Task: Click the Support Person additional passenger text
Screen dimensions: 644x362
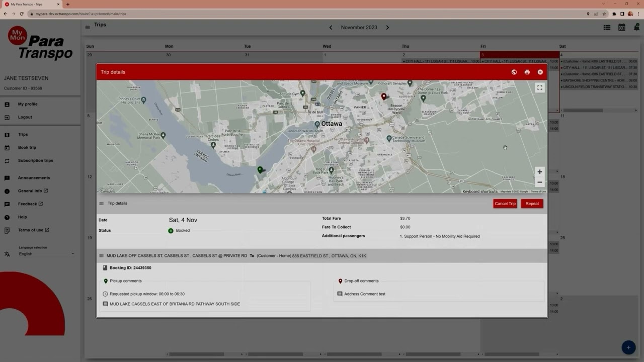Action: point(440,236)
